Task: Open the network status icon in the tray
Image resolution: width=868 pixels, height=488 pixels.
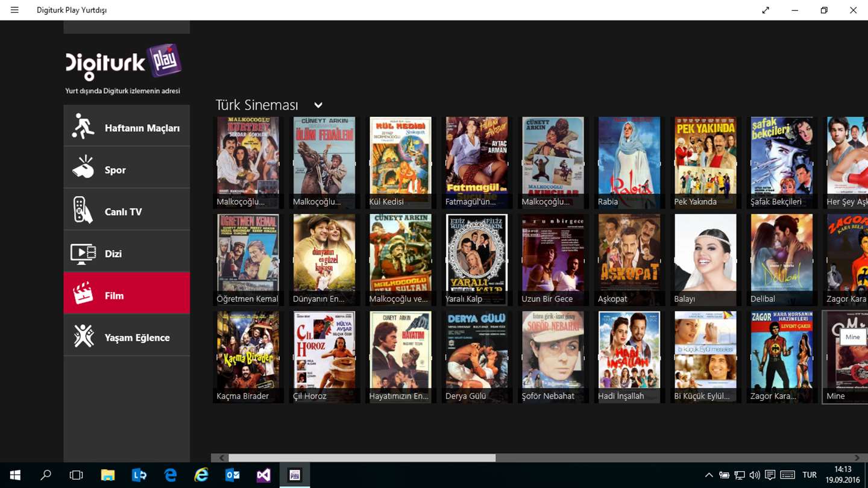Action: pyautogui.click(x=740, y=475)
